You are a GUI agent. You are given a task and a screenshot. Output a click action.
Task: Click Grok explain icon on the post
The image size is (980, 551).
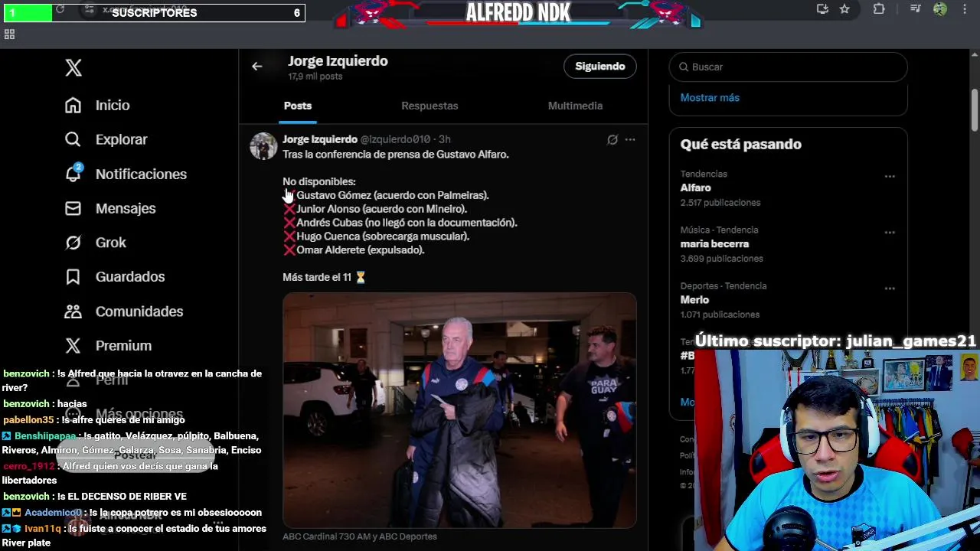(x=612, y=139)
